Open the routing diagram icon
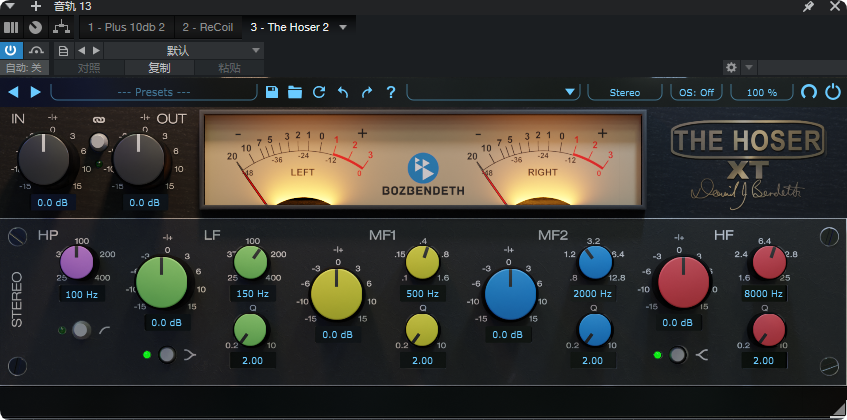The image size is (847, 420). pos(62,27)
